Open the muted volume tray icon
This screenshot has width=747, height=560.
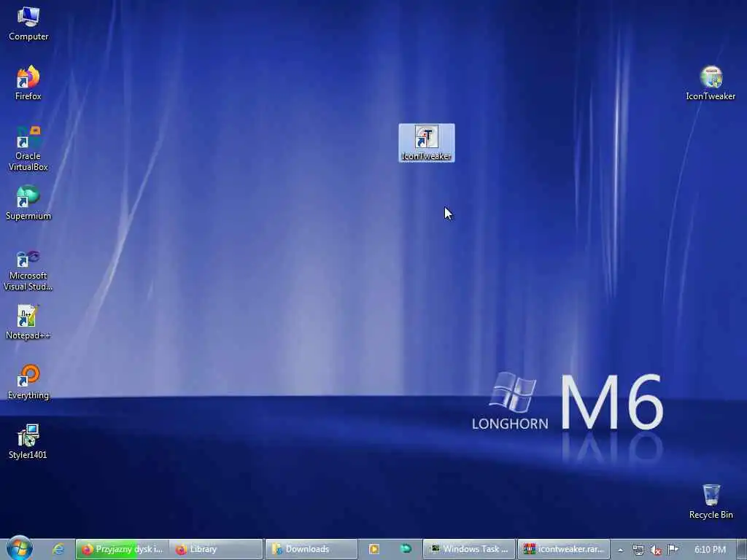pyautogui.click(x=656, y=550)
